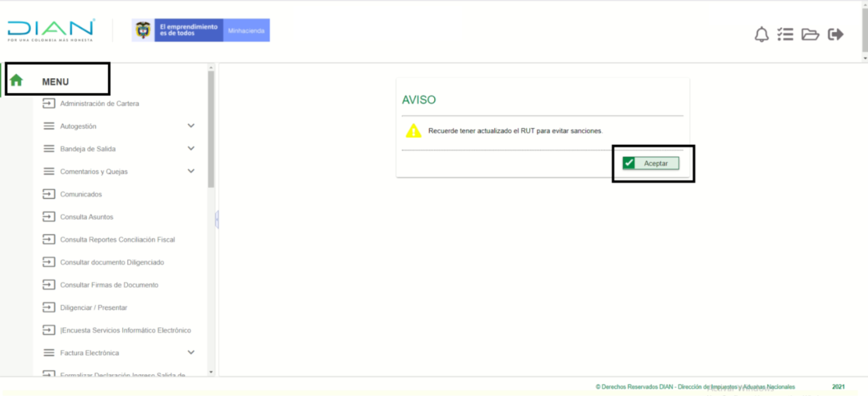Click the logout exit icon
This screenshot has height=396, width=868.
click(836, 34)
